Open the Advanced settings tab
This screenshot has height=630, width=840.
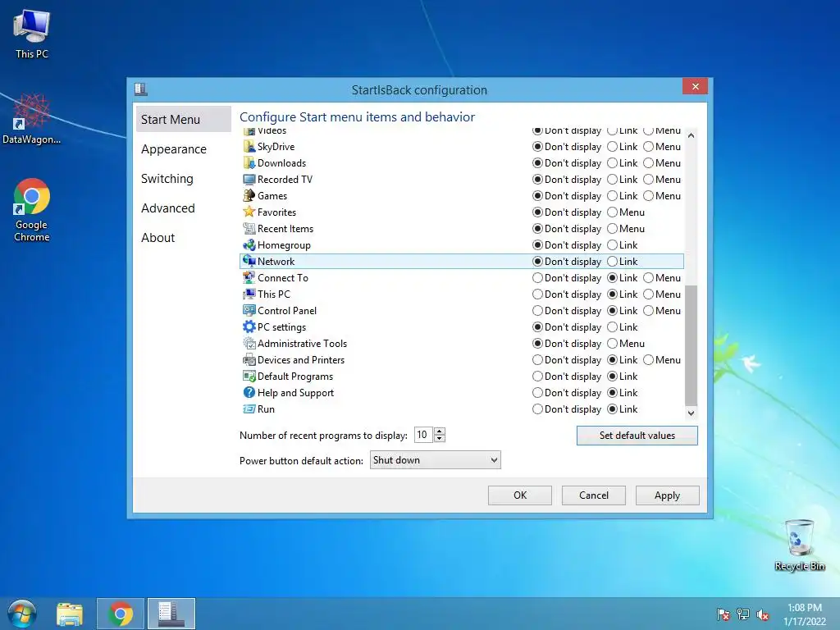167,208
